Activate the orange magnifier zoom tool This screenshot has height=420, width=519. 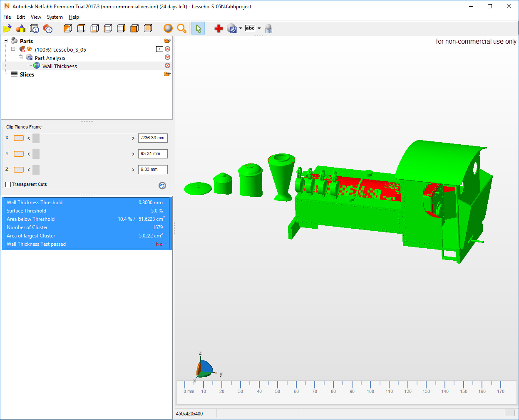tap(181, 28)
